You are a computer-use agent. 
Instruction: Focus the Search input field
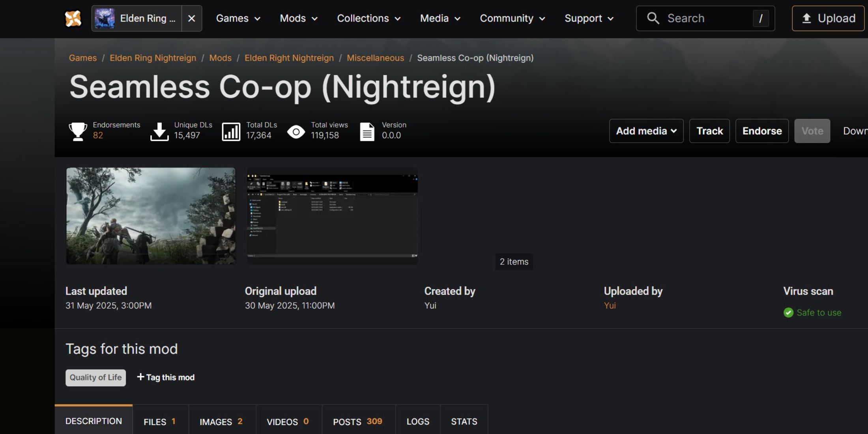[706, 19]
